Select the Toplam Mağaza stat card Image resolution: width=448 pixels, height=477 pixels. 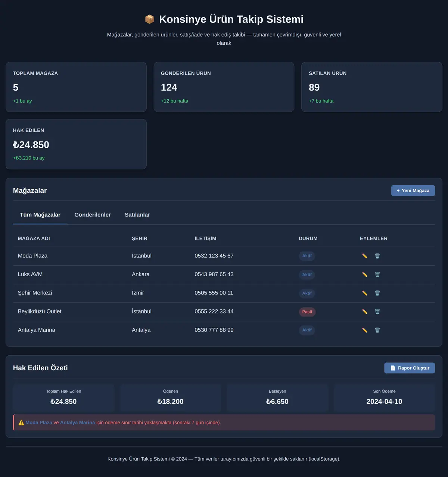(76, 87)
